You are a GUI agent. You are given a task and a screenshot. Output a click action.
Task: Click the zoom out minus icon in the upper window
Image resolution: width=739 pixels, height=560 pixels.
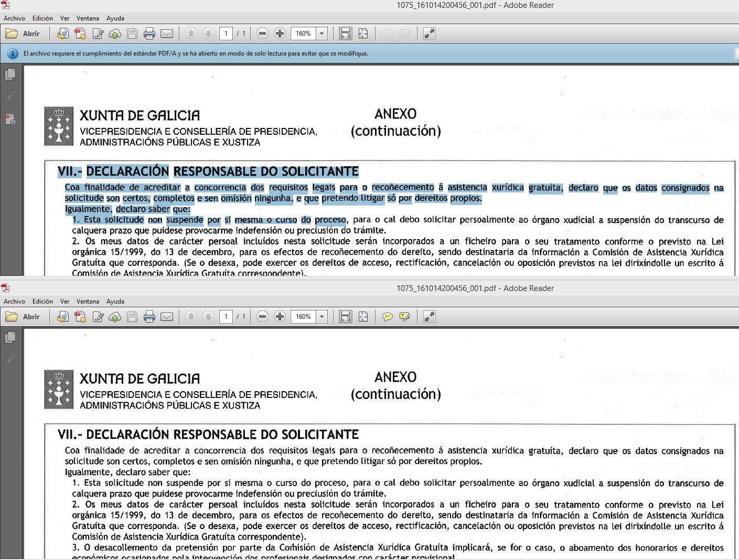click(x=263, y=34)
